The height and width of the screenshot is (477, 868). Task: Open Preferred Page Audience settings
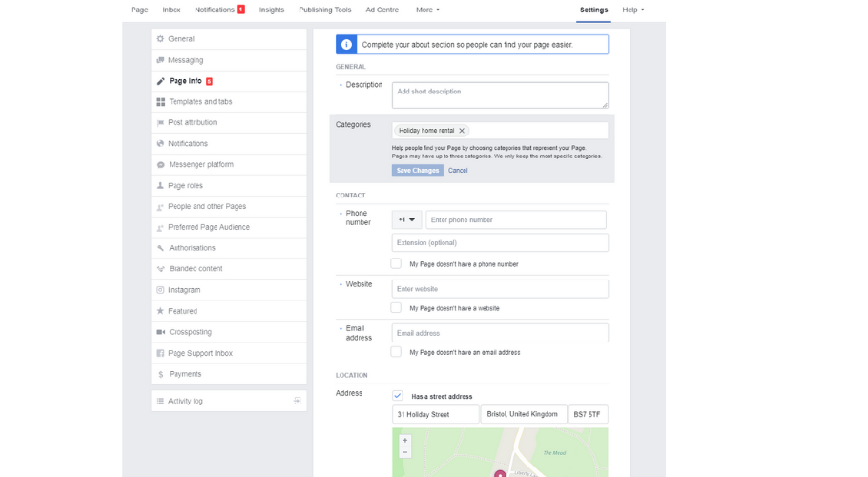point(229,227)
